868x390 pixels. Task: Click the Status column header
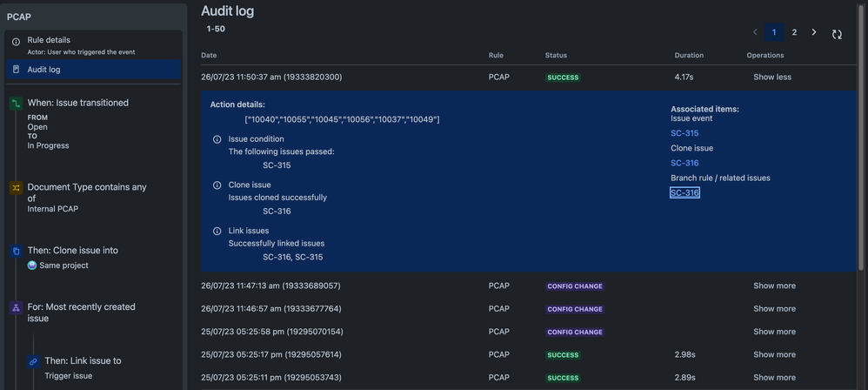tap(556, 56)
